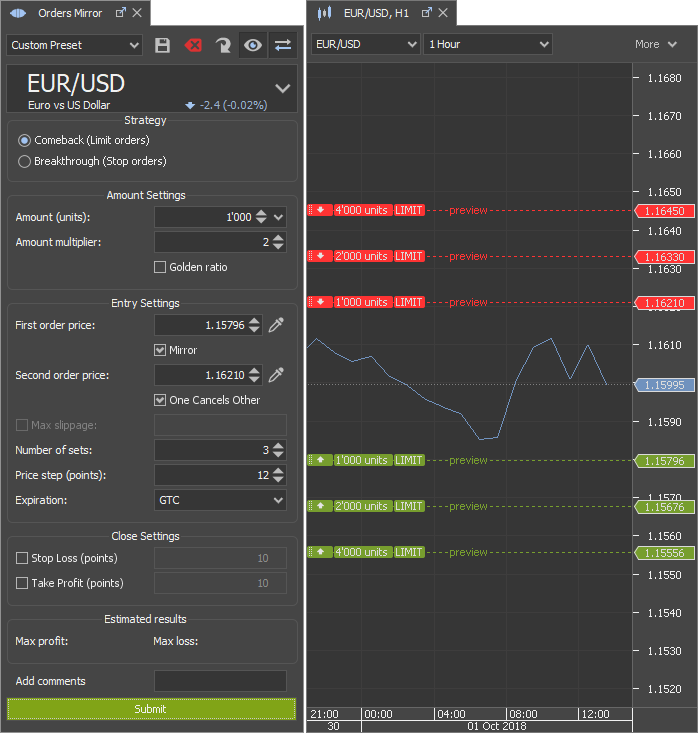Click the 1.16330 red price tag
The width and height of the screenshot is (698, 733).
point(664,257)
